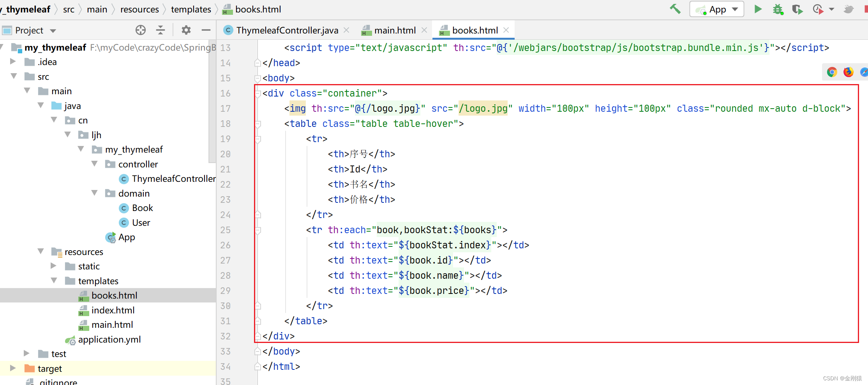The height and width of the screenshot is (385, 868).
Task: Collapse the java folder arrow
Action: pyautogui.click(x=41, y=105)
